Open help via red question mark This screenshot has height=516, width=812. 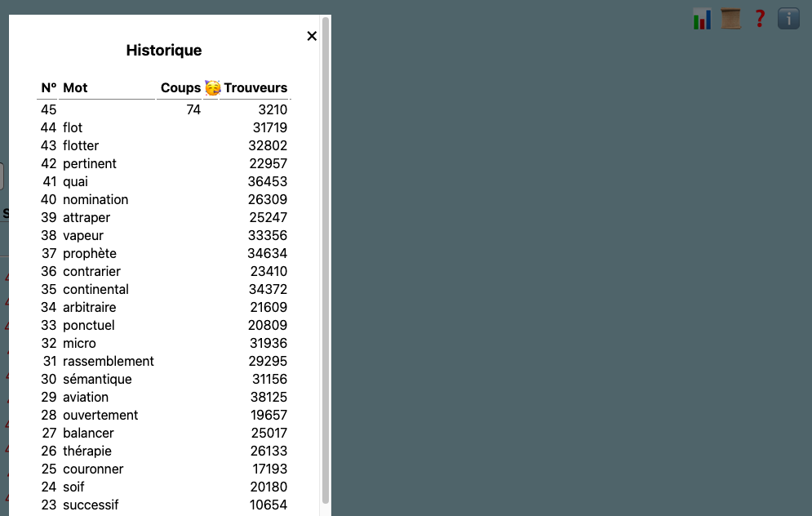tap(760, 19)
